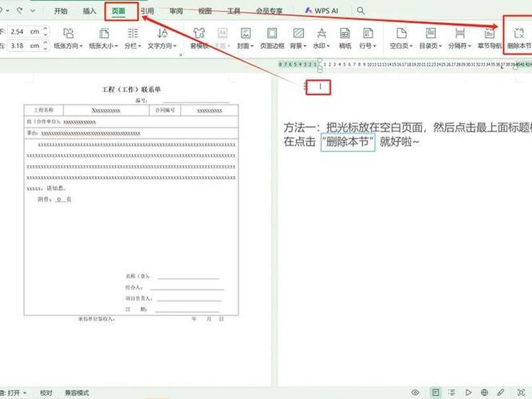Click the search magnifier in the tab bar
Viewport: 532px width, 399px height.
tap(360, 11)
